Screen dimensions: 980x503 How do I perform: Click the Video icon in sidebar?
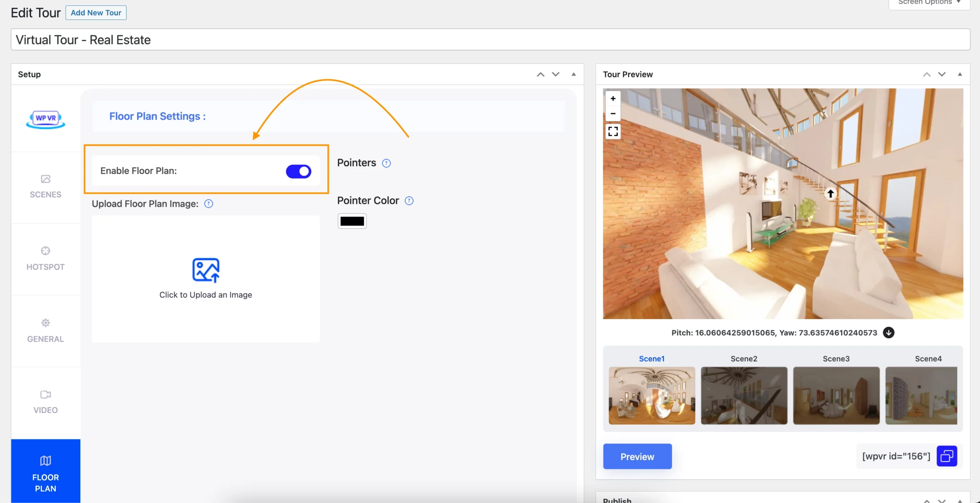pos(46,395)
